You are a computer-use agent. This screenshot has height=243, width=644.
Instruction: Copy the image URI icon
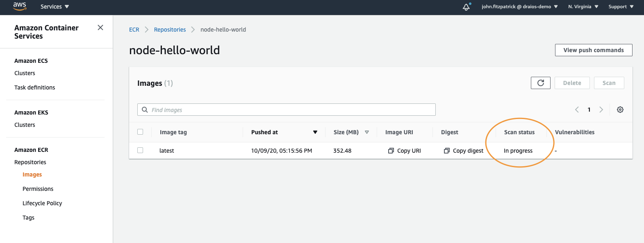click(391, 151)
